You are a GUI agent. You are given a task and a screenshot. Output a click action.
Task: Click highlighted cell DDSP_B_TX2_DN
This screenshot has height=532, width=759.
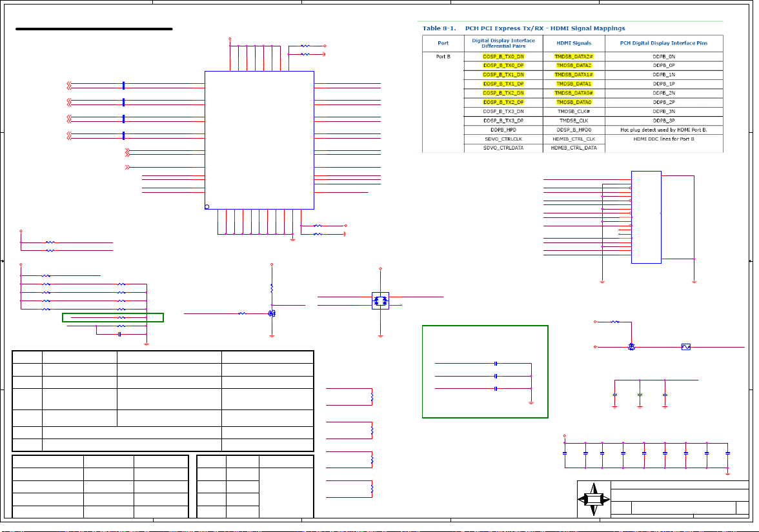tap(503, 93)
